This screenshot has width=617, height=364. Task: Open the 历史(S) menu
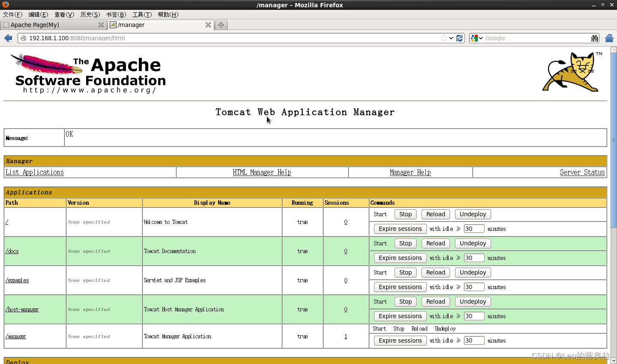click(x=90, y=15)
